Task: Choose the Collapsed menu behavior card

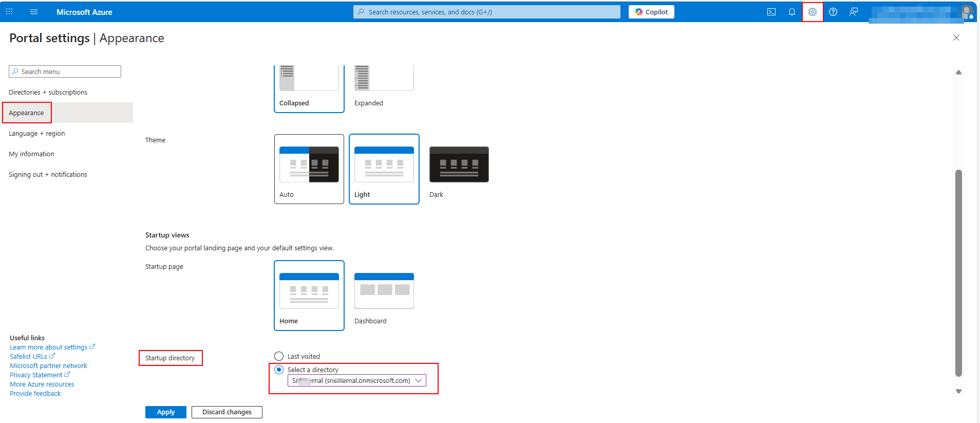Action: [309, 88]
